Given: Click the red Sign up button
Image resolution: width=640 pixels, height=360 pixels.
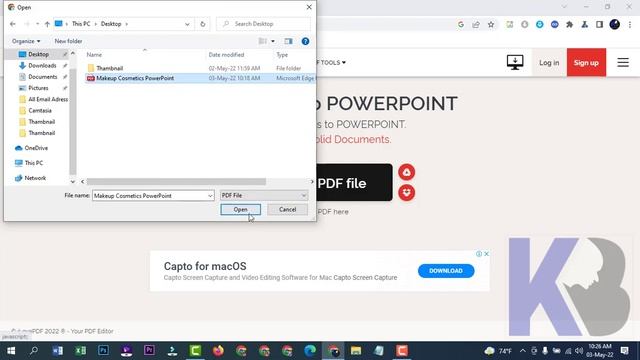Looking at the screenshot, I should 586,62.
